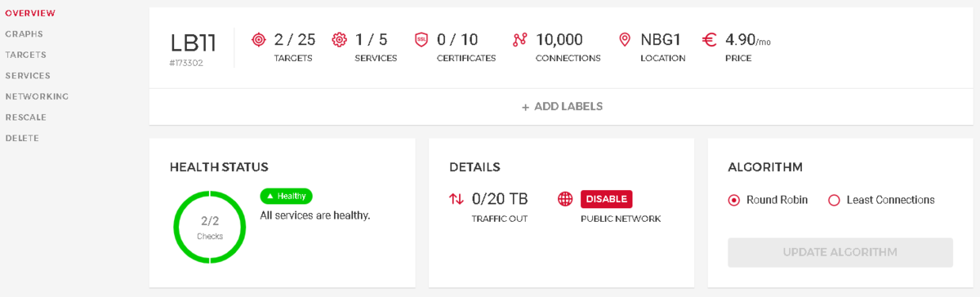
Task: Click the euro price icon
Action: click(710, 39)
